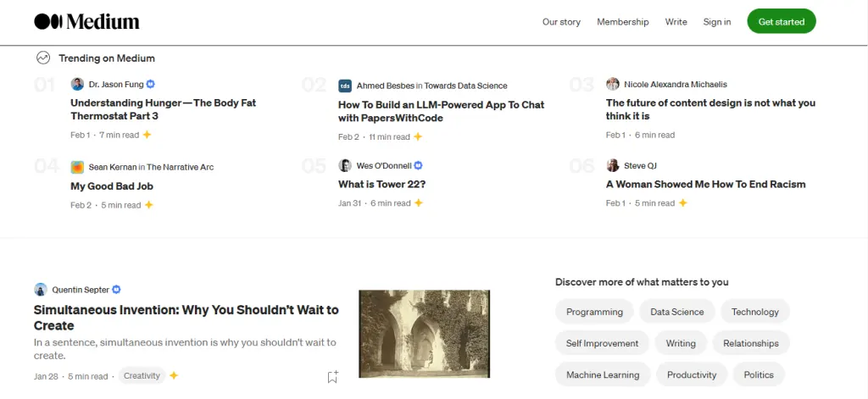Click the Simultaneous Invention subtitle text
868x399 pixels.
(x=185, y=349)
